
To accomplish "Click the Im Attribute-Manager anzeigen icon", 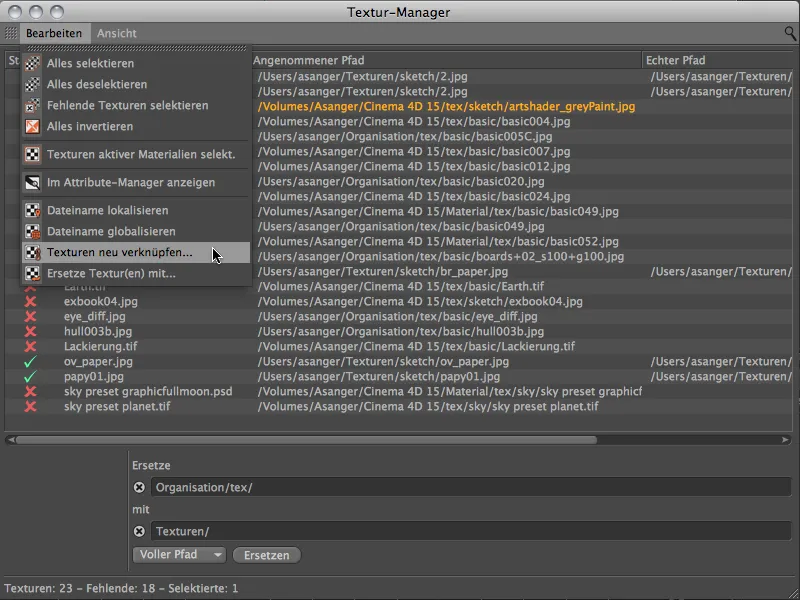I will (33, 182).
